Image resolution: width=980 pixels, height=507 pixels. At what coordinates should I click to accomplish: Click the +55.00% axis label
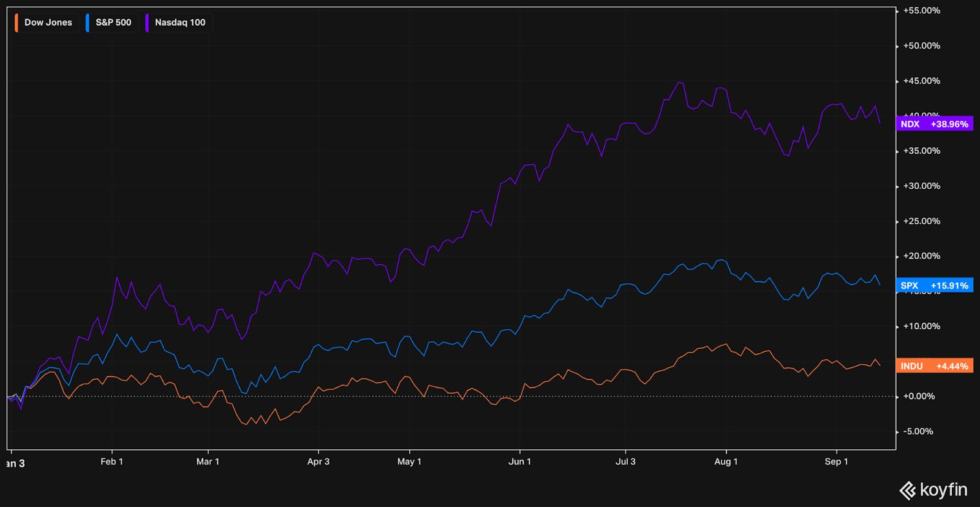pos(921,10)
